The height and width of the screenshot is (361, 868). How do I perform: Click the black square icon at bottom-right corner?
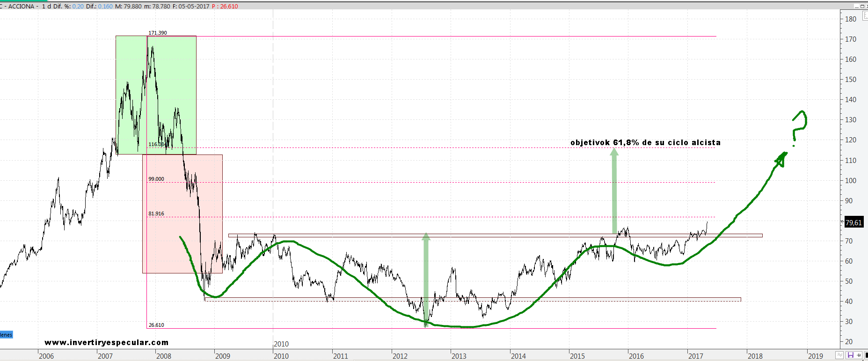point(866,355)
